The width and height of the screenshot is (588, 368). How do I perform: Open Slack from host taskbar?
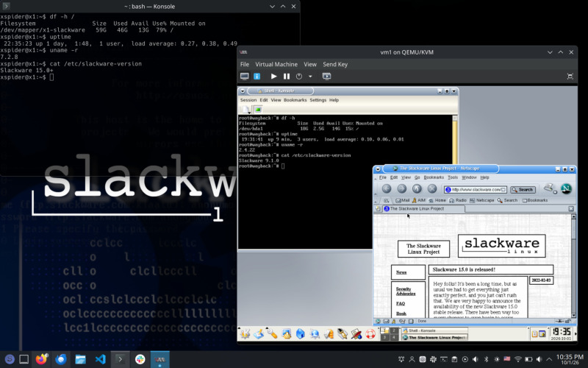(140, 359)
